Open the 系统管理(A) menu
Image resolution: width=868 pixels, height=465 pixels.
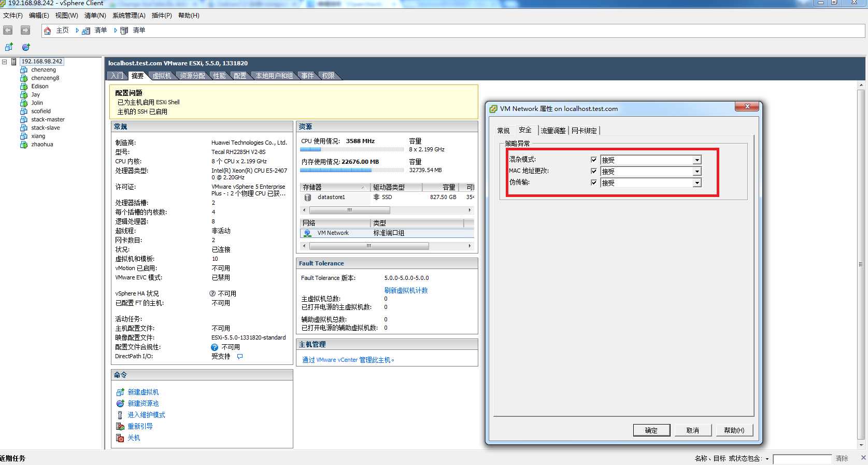pos(129,16)
